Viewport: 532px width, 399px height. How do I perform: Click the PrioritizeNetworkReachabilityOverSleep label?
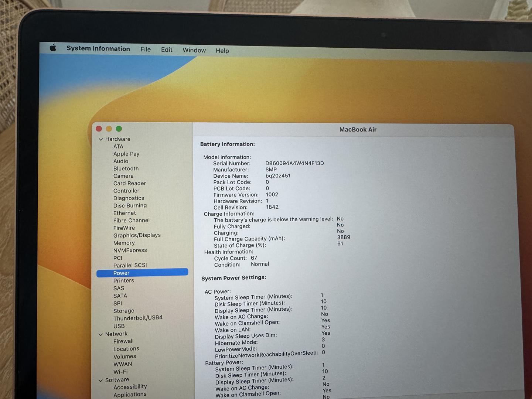tap(266, 354)
